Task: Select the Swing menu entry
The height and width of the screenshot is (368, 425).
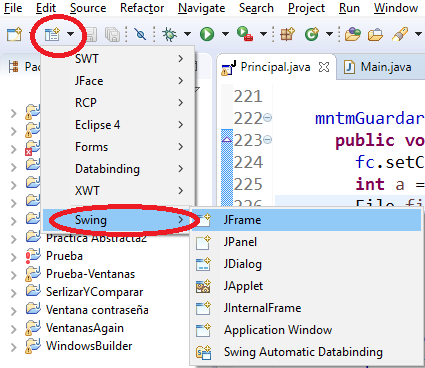Action: pyautogui.click(x=117, y=220)
